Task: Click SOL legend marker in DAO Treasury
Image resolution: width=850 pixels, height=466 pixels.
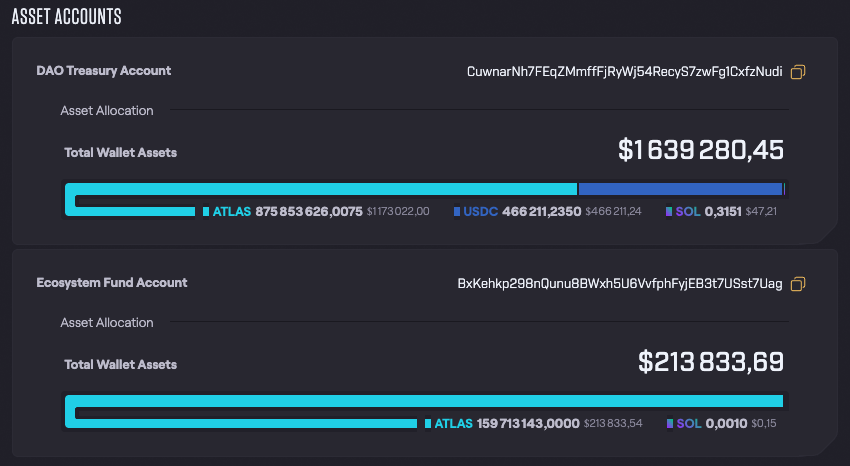Action: tap(669, 212)
